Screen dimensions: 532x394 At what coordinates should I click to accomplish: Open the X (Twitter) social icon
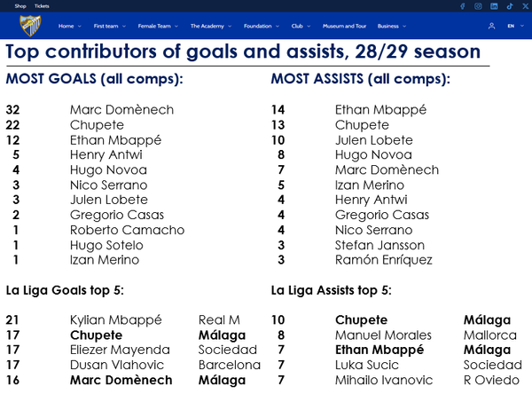point(524,6)
